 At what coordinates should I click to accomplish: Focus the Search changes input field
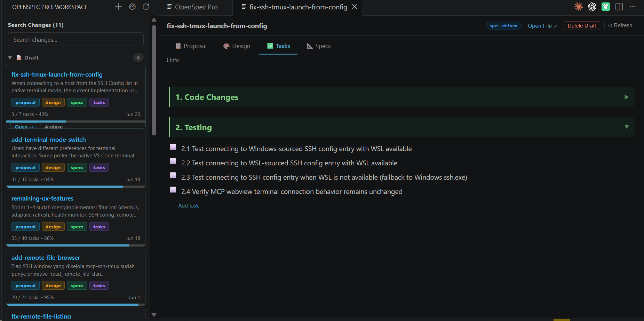(x=76, y=39)
